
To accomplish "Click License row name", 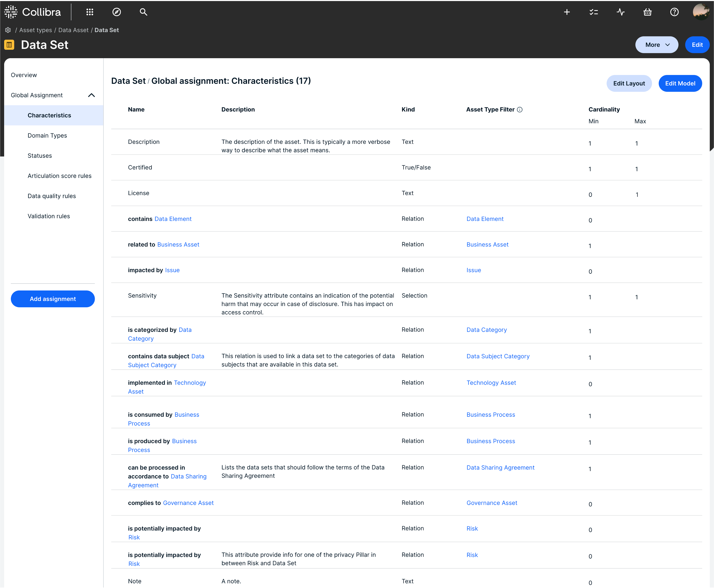I will (139, 193).
